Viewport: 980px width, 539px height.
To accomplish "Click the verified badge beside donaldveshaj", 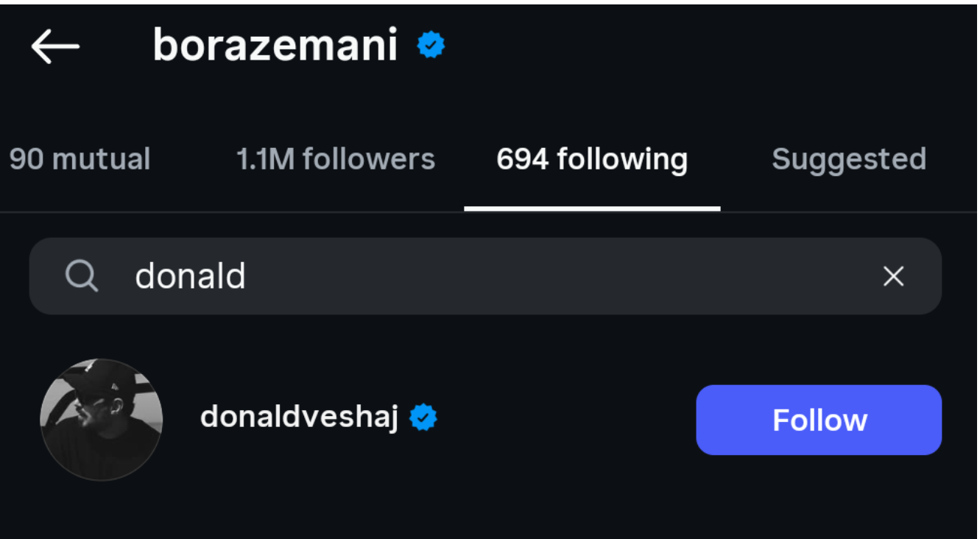I will [x=423, y=418].
